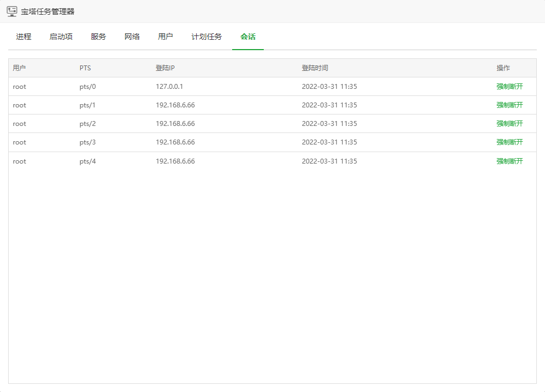
Task: Click 强制断开 for pts/2
Action: [x=509, y=124]
